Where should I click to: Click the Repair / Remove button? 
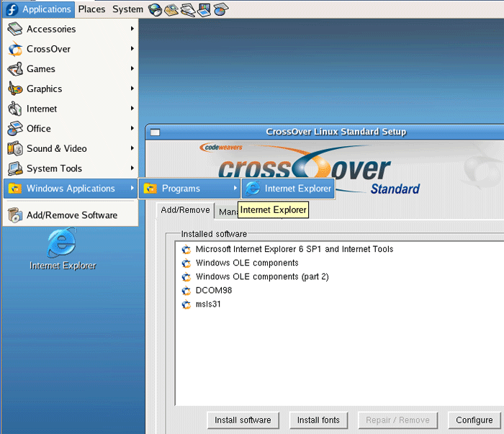tap(397, 420)
